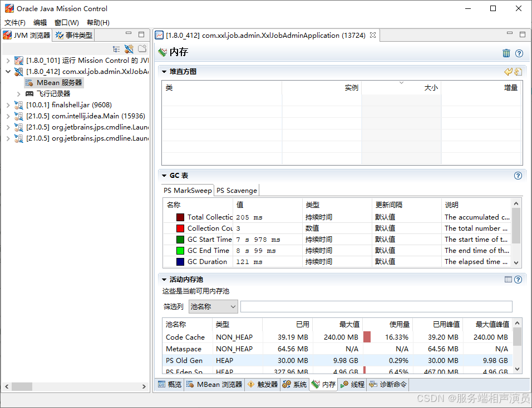
Task: Open the 系统 bottom tab
Action: coord(294,384)
